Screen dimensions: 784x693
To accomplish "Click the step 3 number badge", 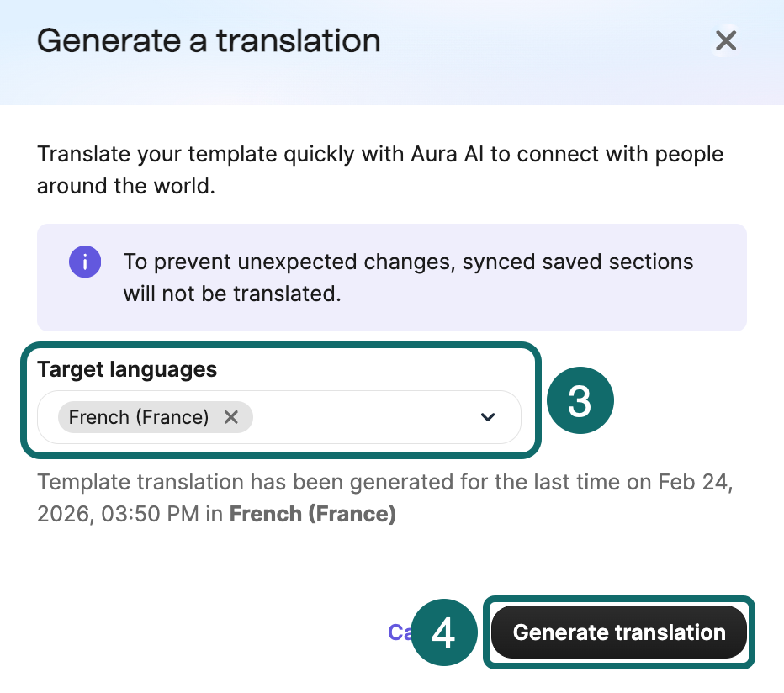I will pos(580,402).
